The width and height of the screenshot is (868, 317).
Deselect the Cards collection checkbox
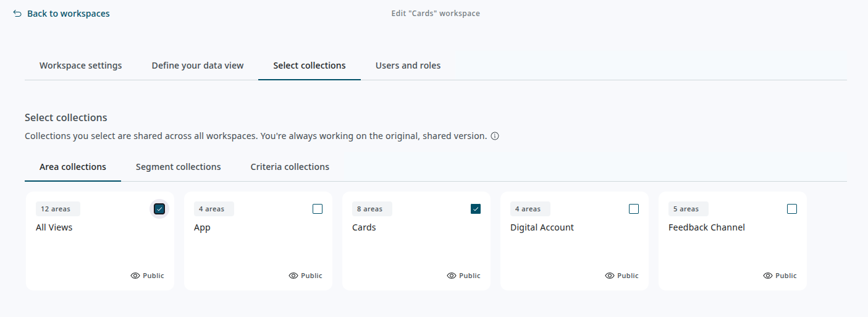coord(476,209)
